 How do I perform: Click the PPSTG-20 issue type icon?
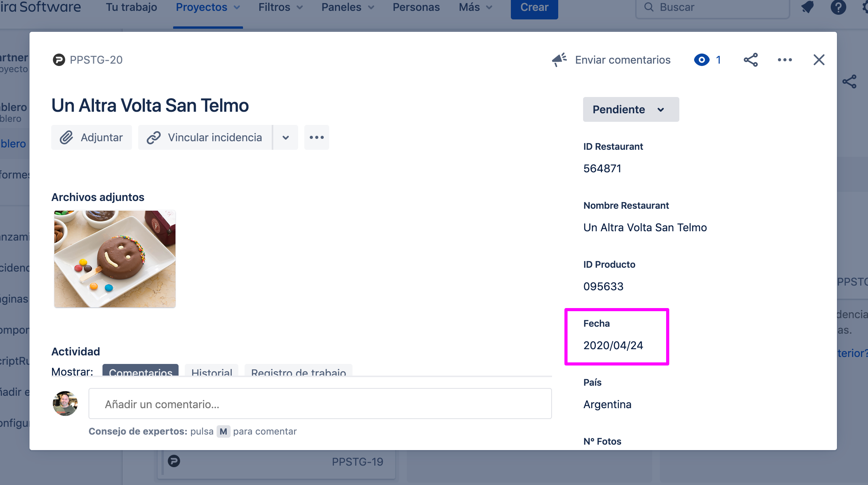point(59,60)
